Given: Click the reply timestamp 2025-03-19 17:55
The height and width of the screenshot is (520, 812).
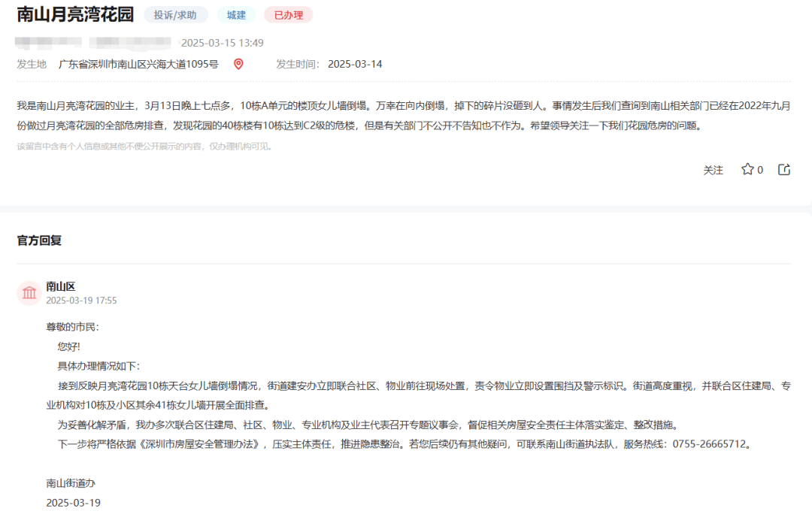Looking at the screenshot, I should click(x=81, y=300).
